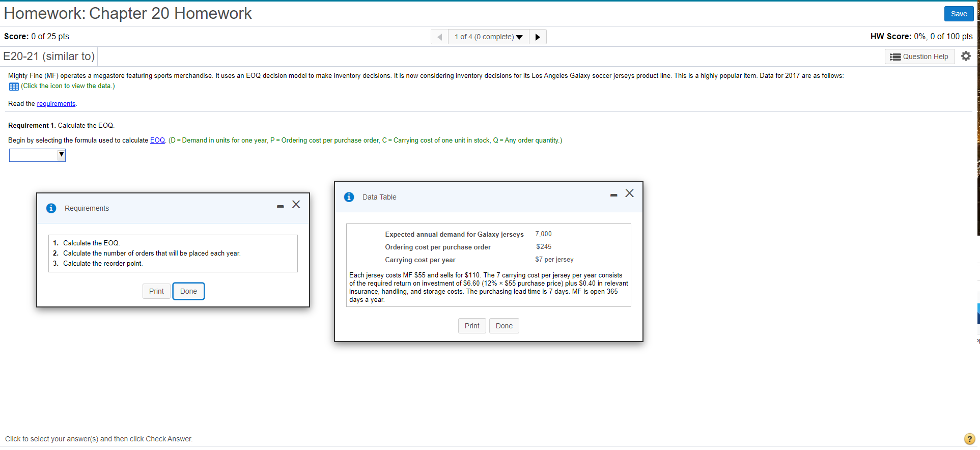Screen dimensions: 980x450
Task: Minimize the Requirements dialog
Action: pos(280,206)
